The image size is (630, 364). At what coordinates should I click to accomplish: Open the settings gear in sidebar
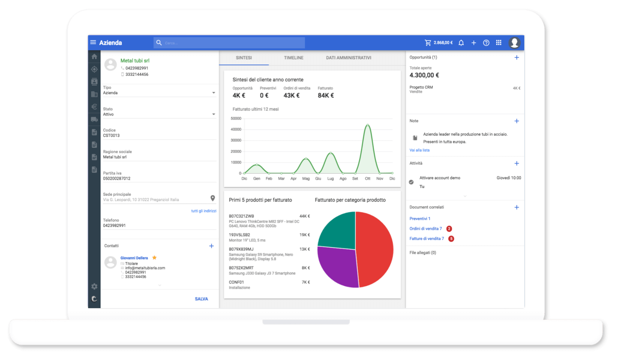pos(94,286)
